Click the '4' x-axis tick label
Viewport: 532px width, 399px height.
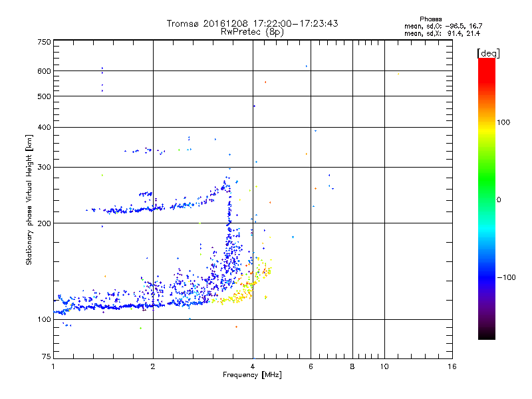(253, 366)
